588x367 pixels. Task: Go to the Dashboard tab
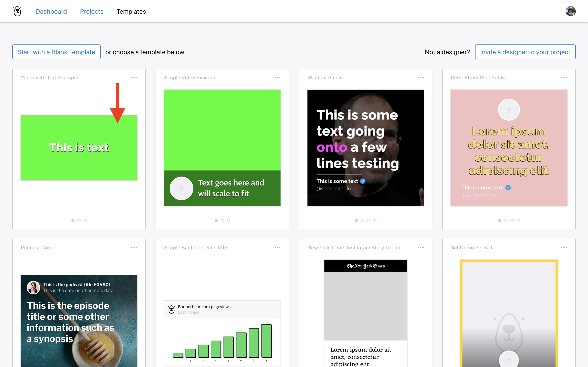click(x=51, y=11)
